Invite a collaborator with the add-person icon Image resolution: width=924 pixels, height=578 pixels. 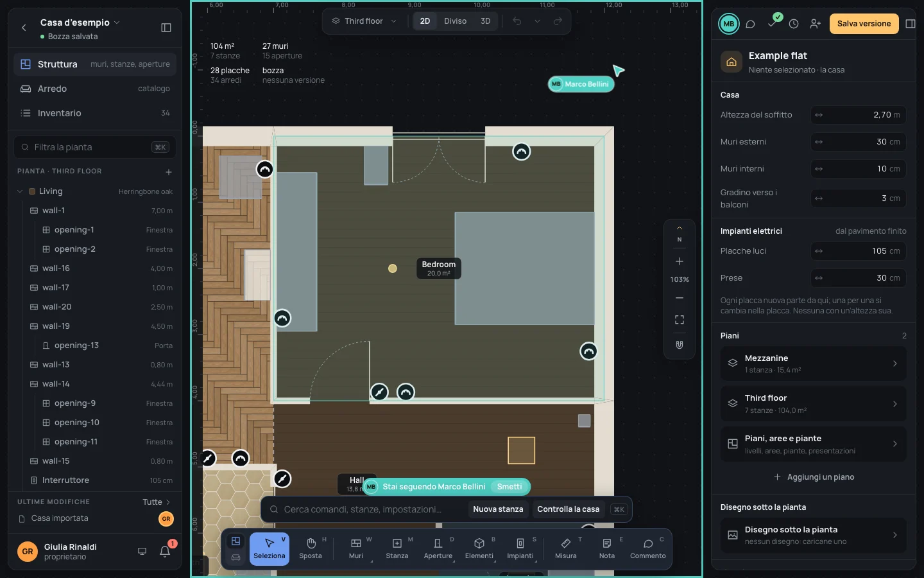click(816, 24)
